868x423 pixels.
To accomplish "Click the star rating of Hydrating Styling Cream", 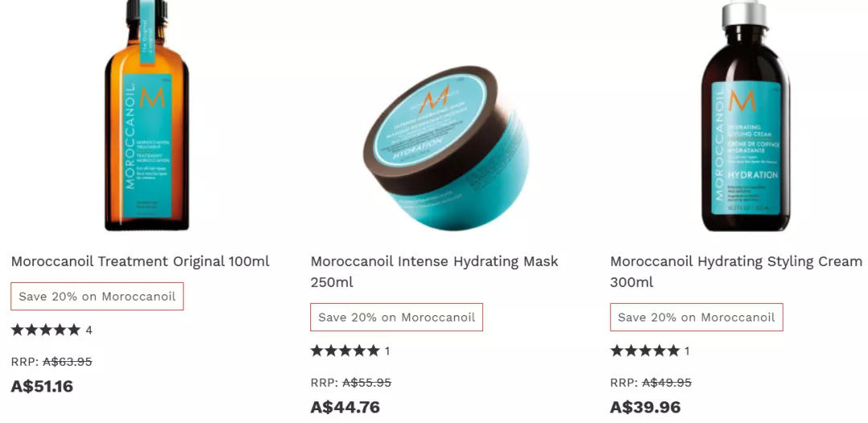I will [645, 351].
